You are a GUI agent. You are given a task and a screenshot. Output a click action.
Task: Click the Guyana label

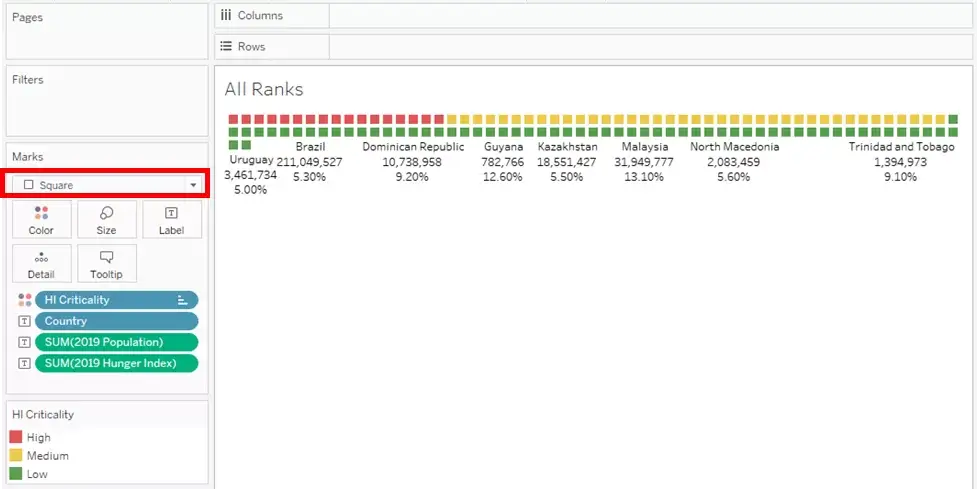point(503,147)
